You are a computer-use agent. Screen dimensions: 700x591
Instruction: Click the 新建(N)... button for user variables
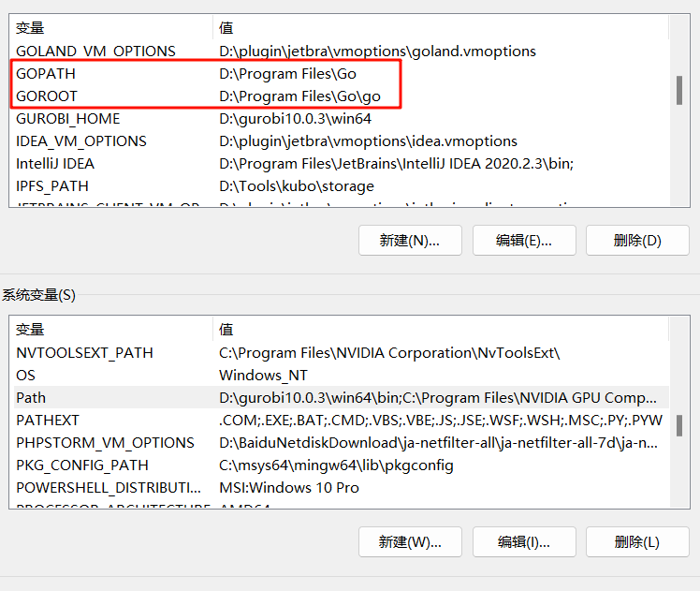411,240
